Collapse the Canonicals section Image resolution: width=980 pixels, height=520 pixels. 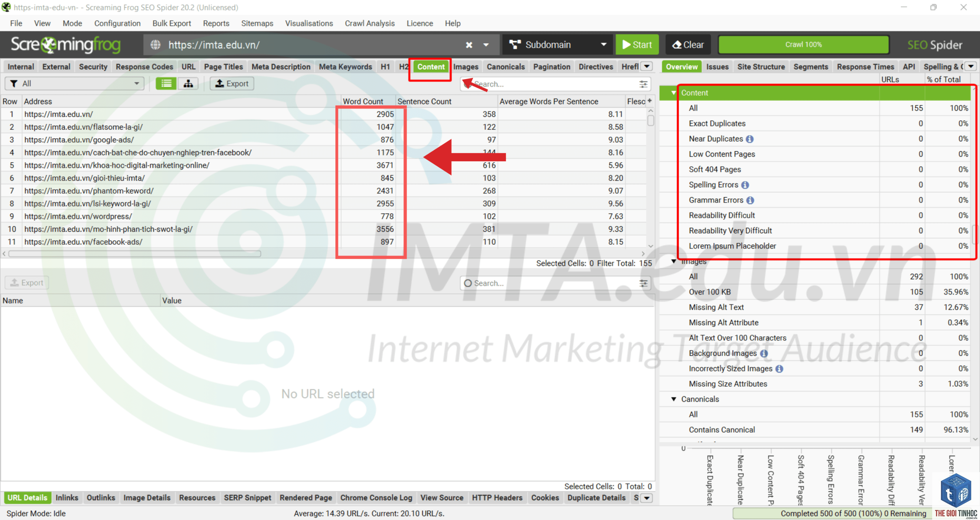pos(673,399)
